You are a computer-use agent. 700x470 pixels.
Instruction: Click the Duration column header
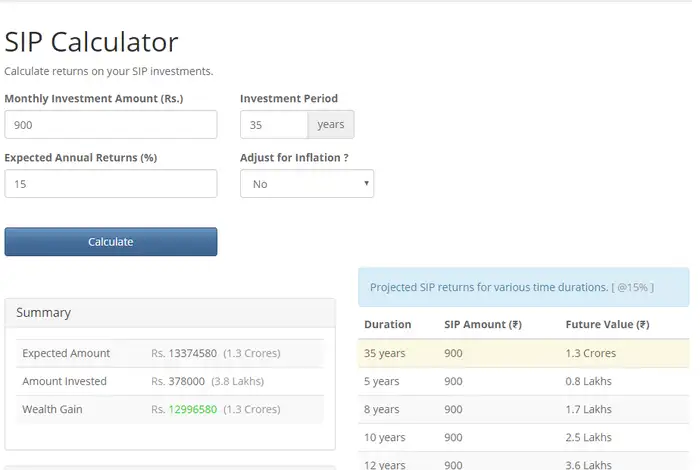click(387, 324)
